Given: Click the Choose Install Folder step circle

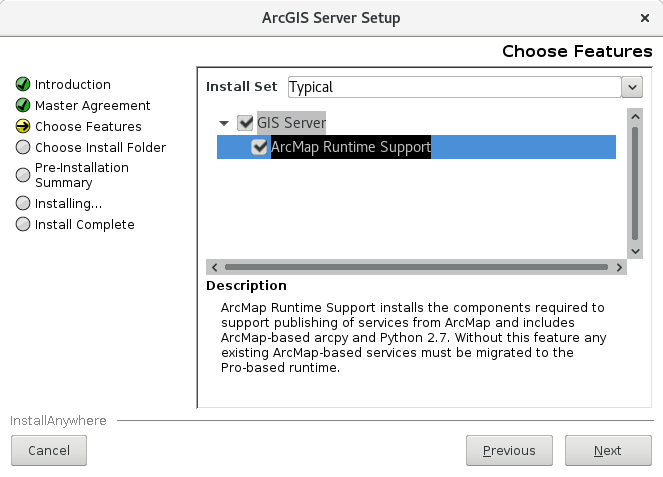Looking at the screenshot, I should tap(23, 148).
